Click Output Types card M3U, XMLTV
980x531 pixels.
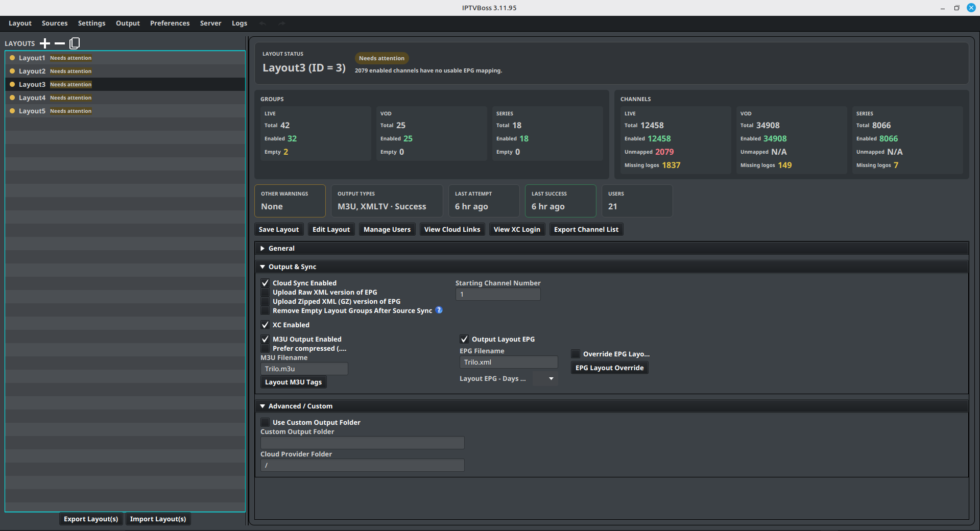[387, 201]
